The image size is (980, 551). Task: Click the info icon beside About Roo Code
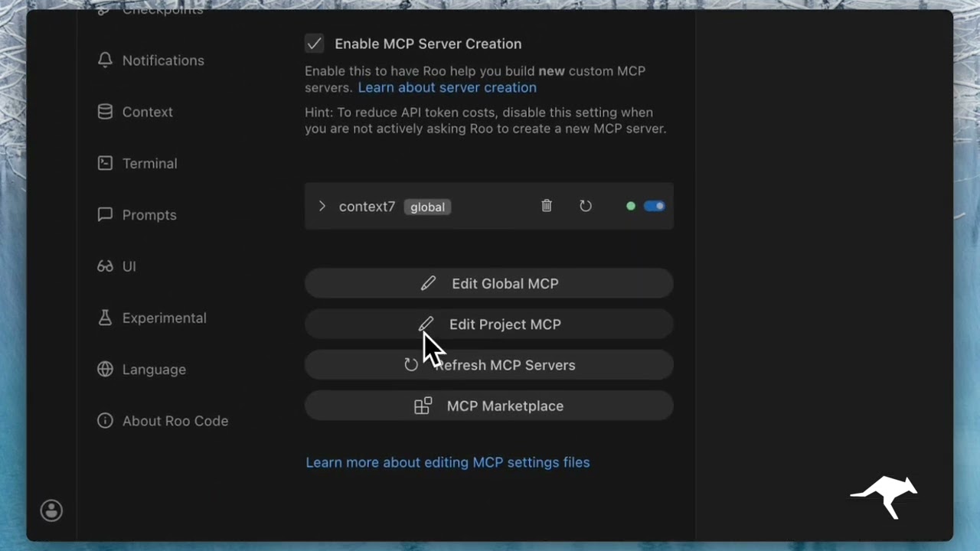(x=106, y=421)
